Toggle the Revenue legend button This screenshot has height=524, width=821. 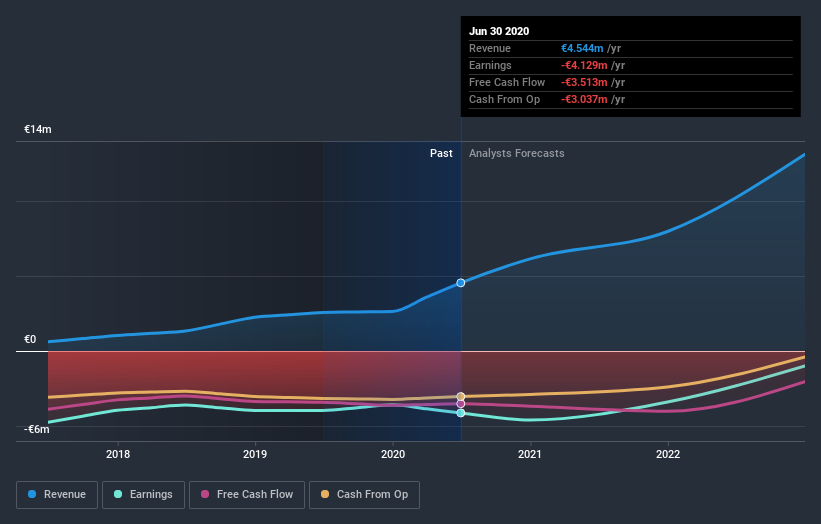click(x=57, y=495)
